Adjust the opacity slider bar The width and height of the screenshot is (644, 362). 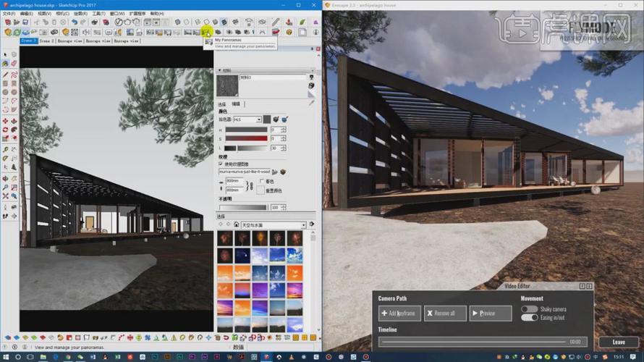tap(242, 208)
